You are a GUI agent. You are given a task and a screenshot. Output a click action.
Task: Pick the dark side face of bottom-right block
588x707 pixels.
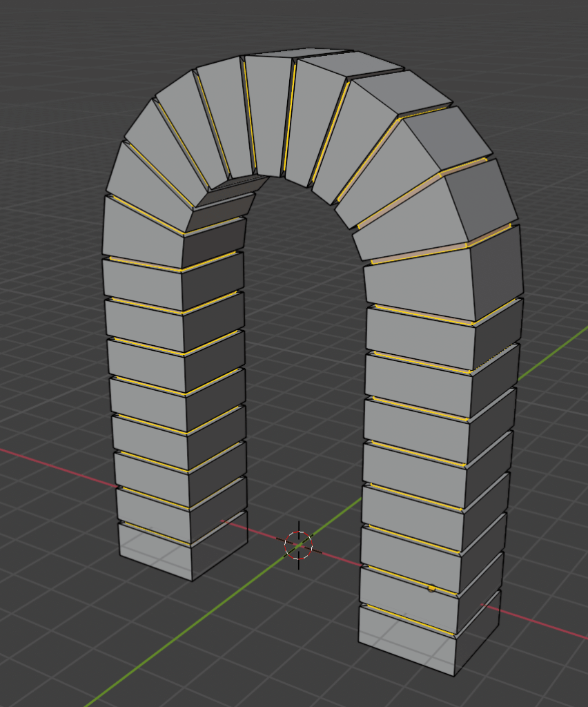478,635
